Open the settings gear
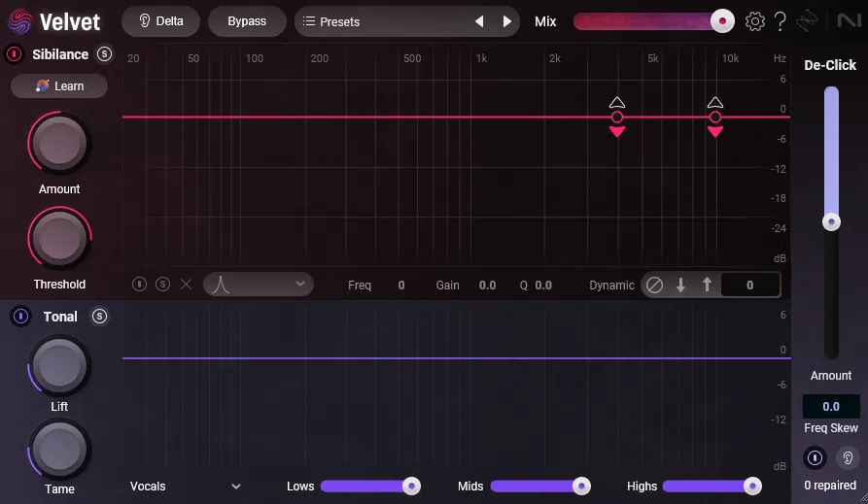 point(754,21)
